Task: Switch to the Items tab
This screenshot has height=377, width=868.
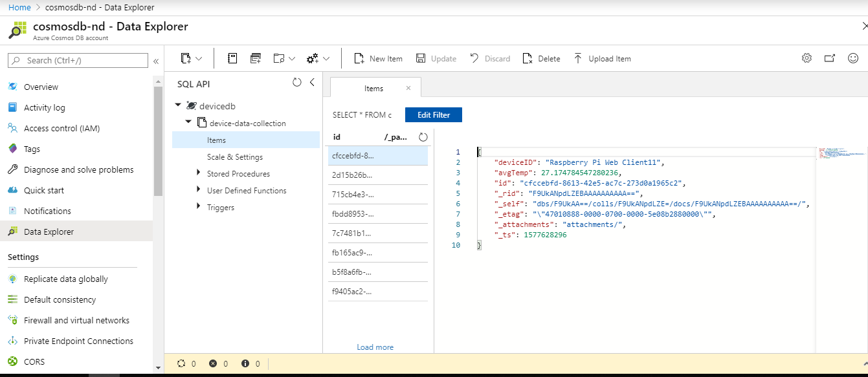Action: point(374,87)
